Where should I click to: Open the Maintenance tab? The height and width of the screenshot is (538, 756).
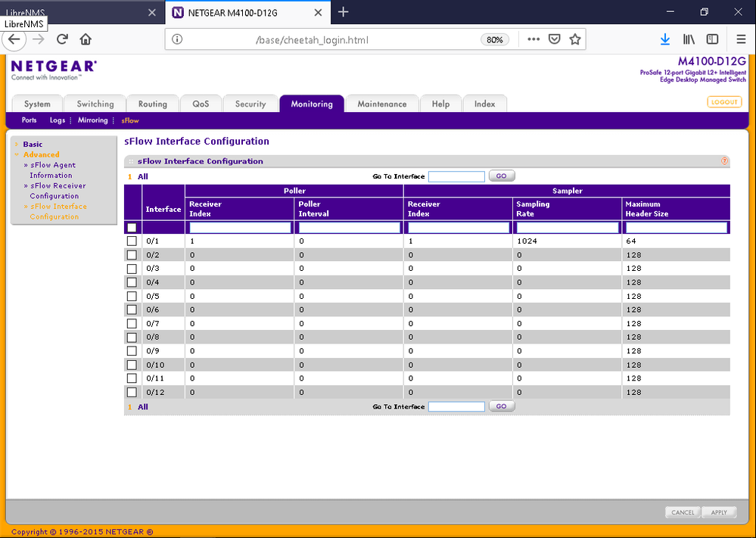(x=381, y=104)
